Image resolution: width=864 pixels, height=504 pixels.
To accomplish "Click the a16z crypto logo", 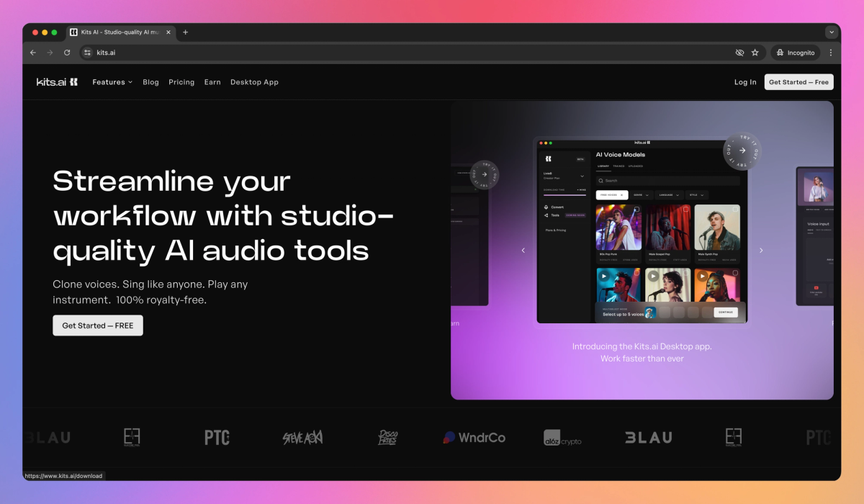I will pos(562,438).
